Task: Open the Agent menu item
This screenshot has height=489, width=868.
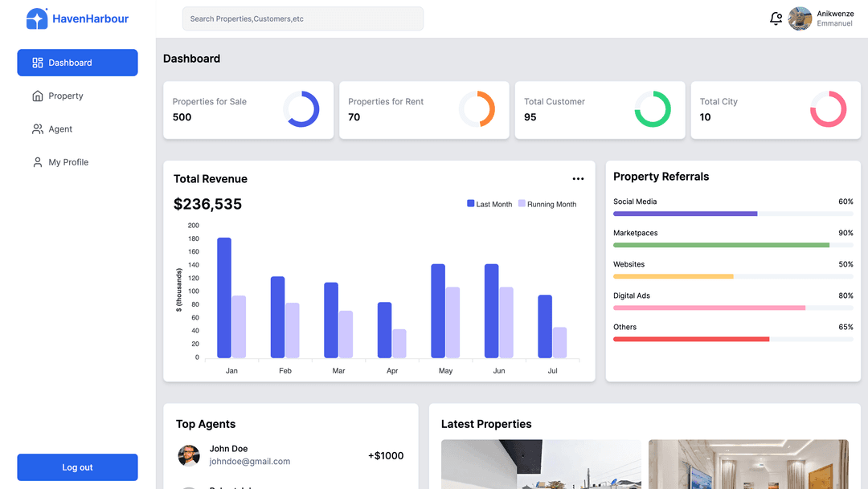Action: (x=60, y=129)
